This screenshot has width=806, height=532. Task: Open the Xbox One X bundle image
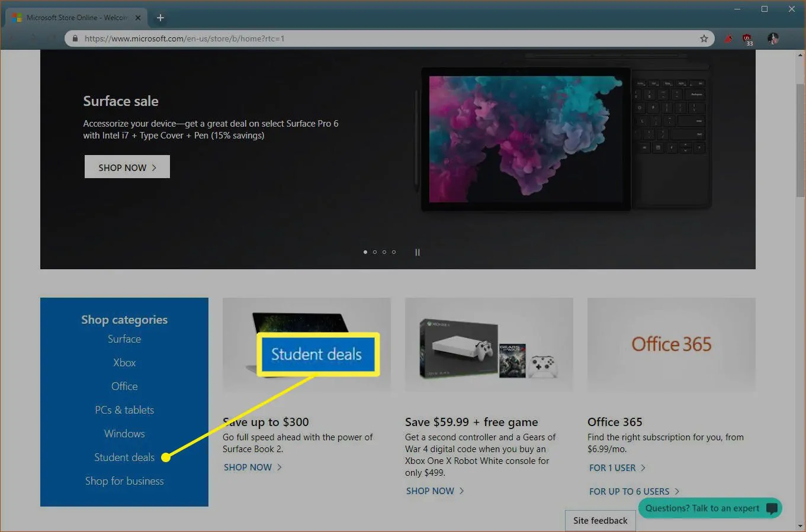click(x=489, y=344)
